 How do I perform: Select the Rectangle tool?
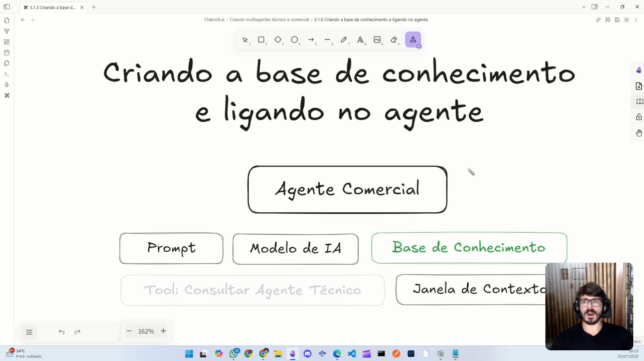[262, 40]
